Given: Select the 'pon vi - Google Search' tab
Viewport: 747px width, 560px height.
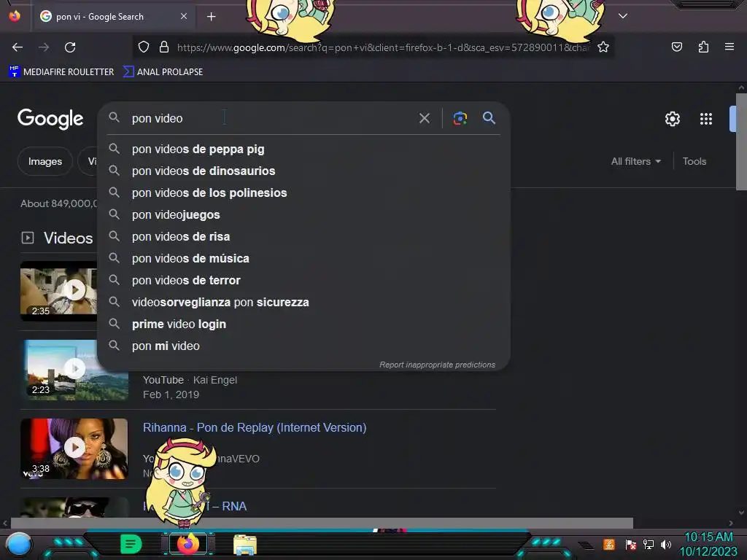Looking at the screenshot, I should 114,17.
